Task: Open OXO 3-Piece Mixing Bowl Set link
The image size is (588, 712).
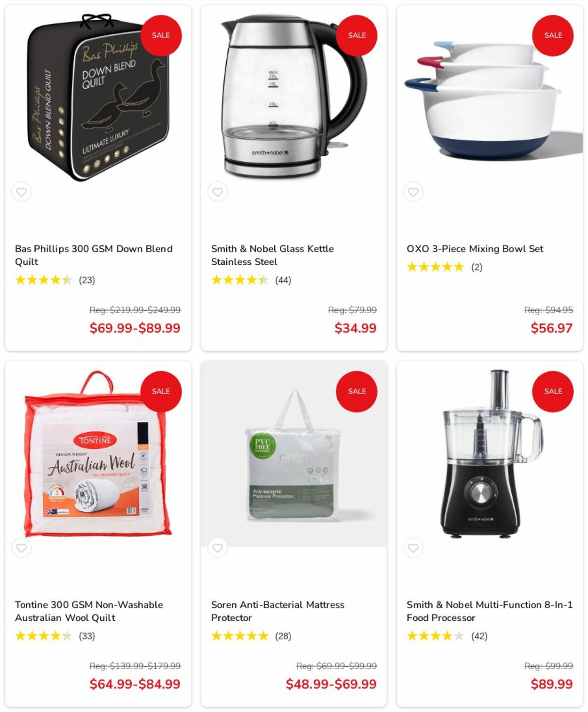Action: [475, 249]
